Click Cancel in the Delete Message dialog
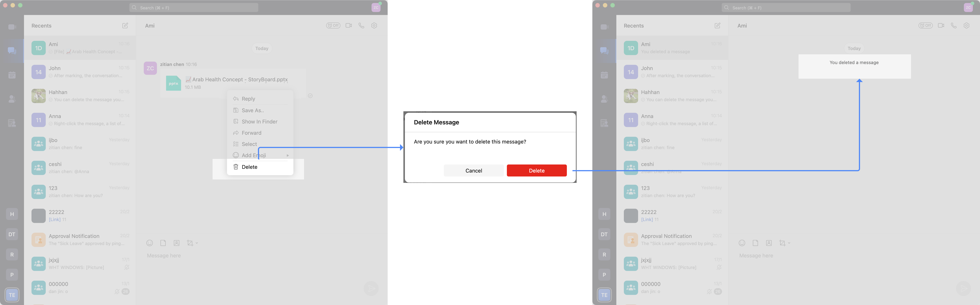This screenshot has height=305, width=980. coord(473,171)
